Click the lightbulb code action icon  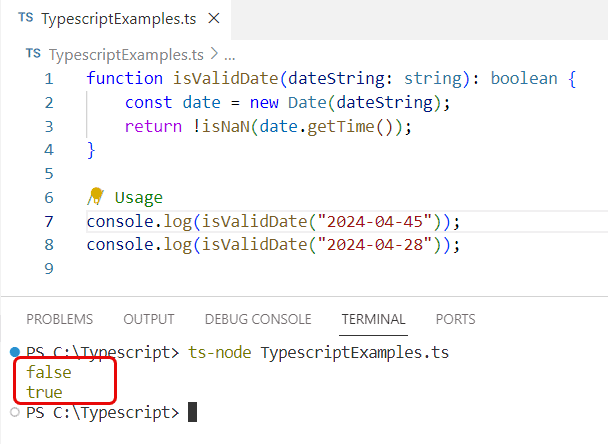tap(96, 196)
